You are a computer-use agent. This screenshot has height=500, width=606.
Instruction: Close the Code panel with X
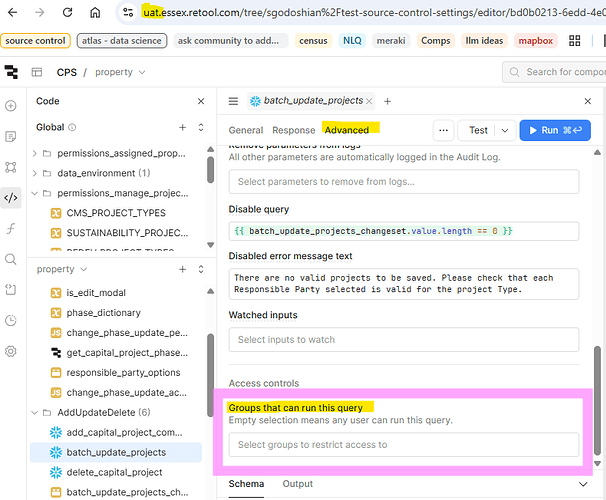(201, 101)
